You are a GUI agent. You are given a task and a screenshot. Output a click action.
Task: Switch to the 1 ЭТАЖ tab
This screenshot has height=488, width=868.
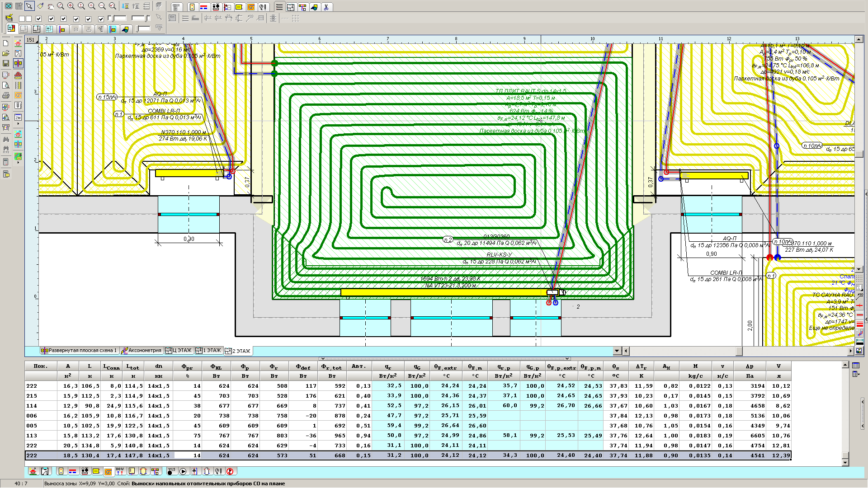click(x=208, y=351)
